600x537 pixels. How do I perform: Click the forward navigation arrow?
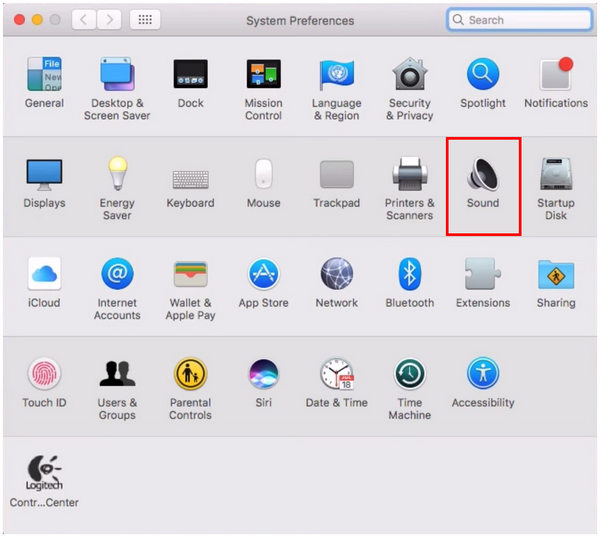coord(109,20)
